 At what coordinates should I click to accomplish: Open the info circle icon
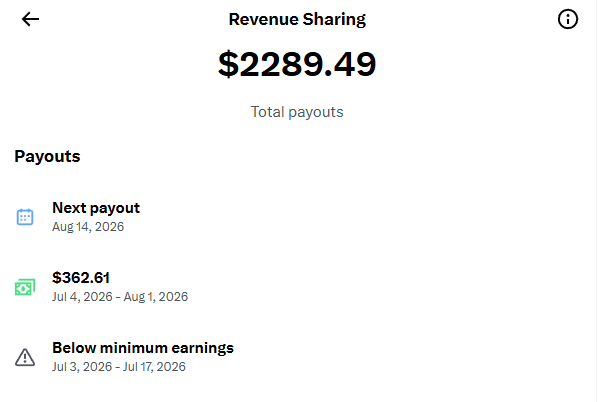pyautogui.click(x=568, y=19)
